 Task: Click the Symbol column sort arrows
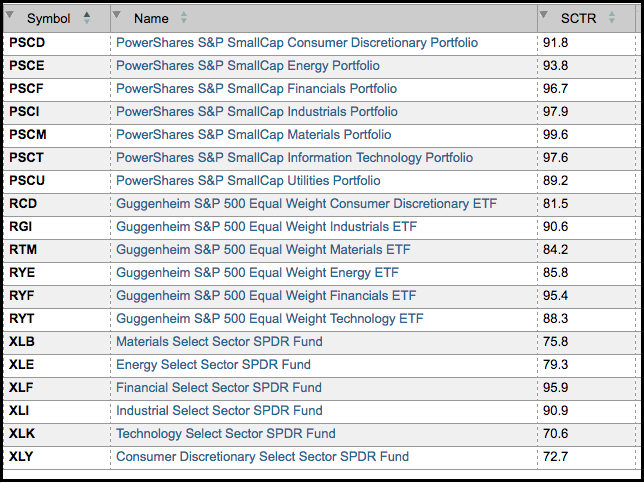pos(86,18)
